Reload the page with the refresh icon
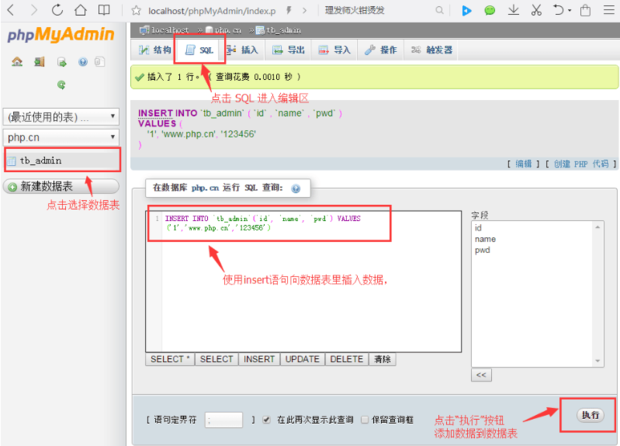620x446 pixels. point(57,10)
